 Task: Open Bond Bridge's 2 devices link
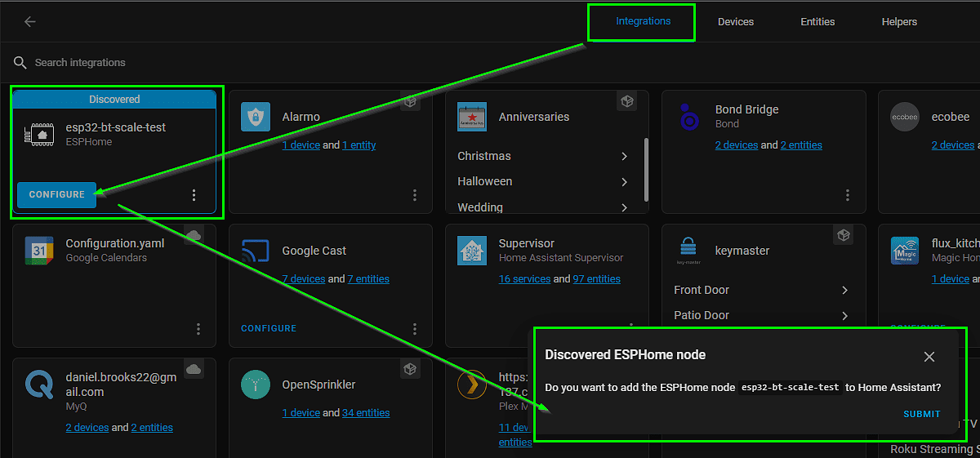pyautogui.click(x=737, y=145)
